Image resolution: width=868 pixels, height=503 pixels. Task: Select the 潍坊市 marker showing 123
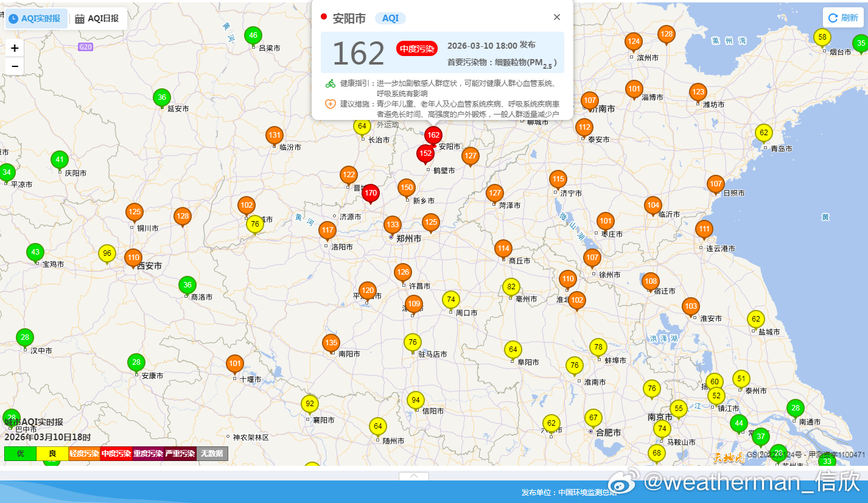[698, 93]
